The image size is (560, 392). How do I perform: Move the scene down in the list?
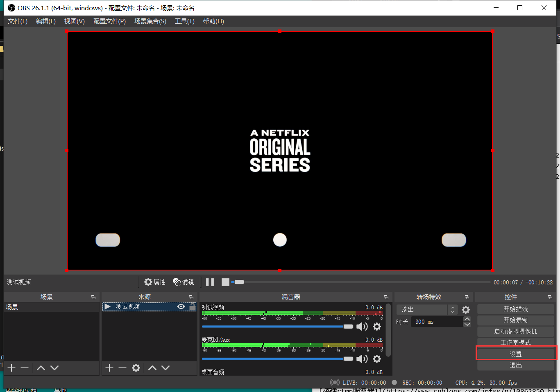54,368
